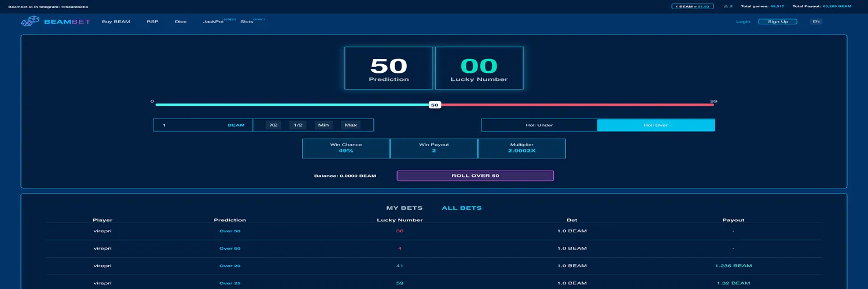868x289 pixels.
Task: Click the Win Chance 49% box
Action: coord(346,148)
